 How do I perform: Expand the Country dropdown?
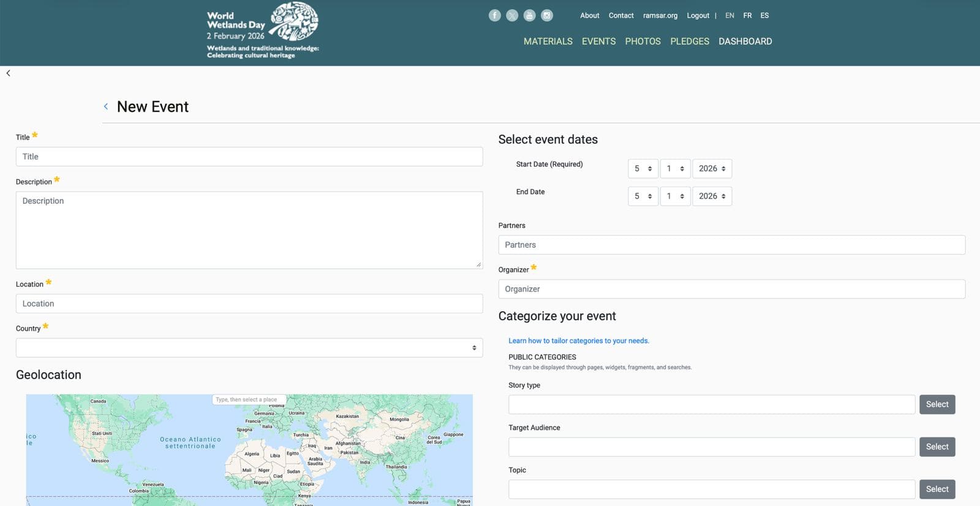pos(249,347)
